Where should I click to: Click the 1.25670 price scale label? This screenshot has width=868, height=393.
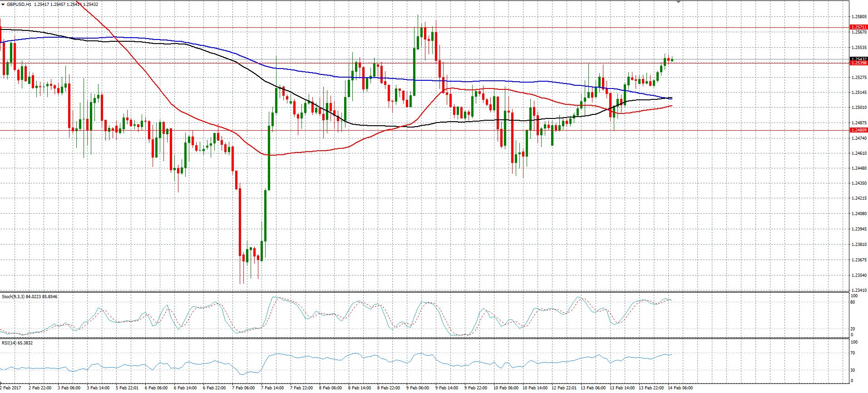859,32
